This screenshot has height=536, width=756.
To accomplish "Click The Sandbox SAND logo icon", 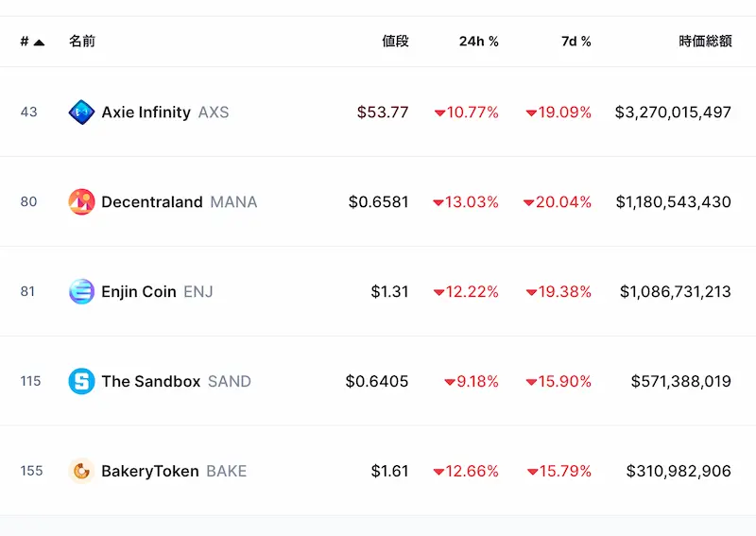I will (x=81, y=381).
